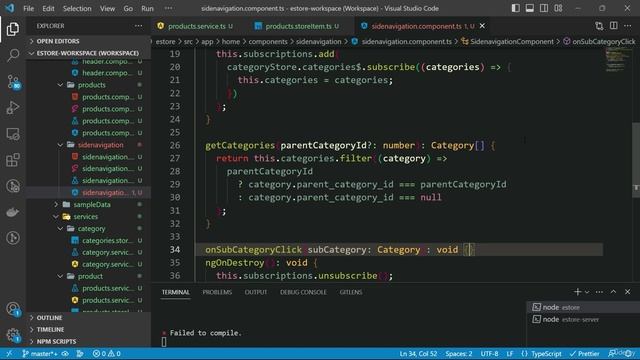Toggle the primary side bar layout icon
This screenshot has width=640, height=360.
[x=516, y=8]
